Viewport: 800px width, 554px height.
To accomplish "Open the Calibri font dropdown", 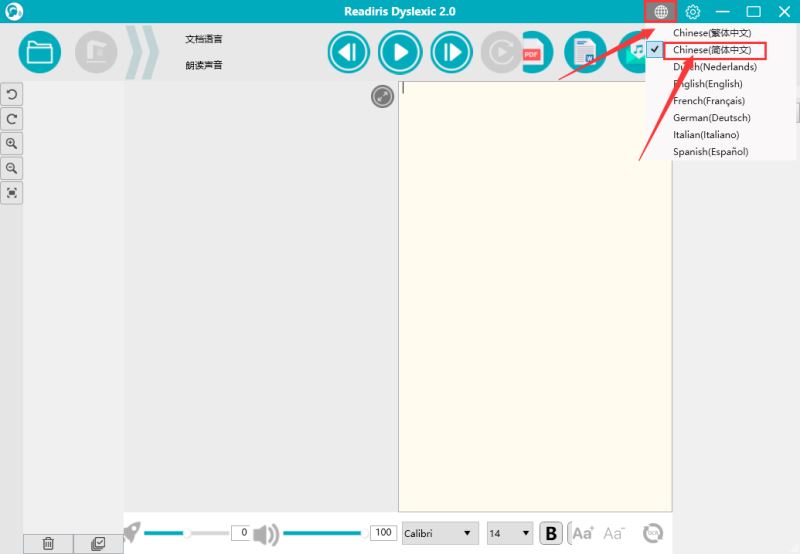I will [x=440, y=533].
